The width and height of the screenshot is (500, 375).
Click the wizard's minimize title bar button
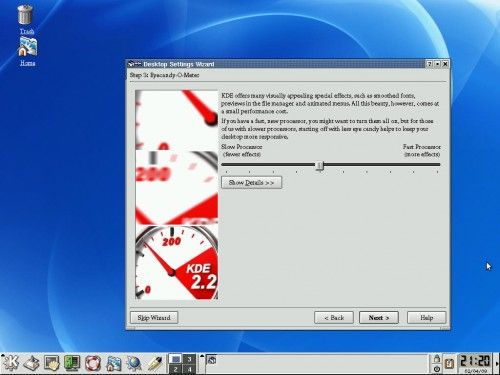pos(437,64)
